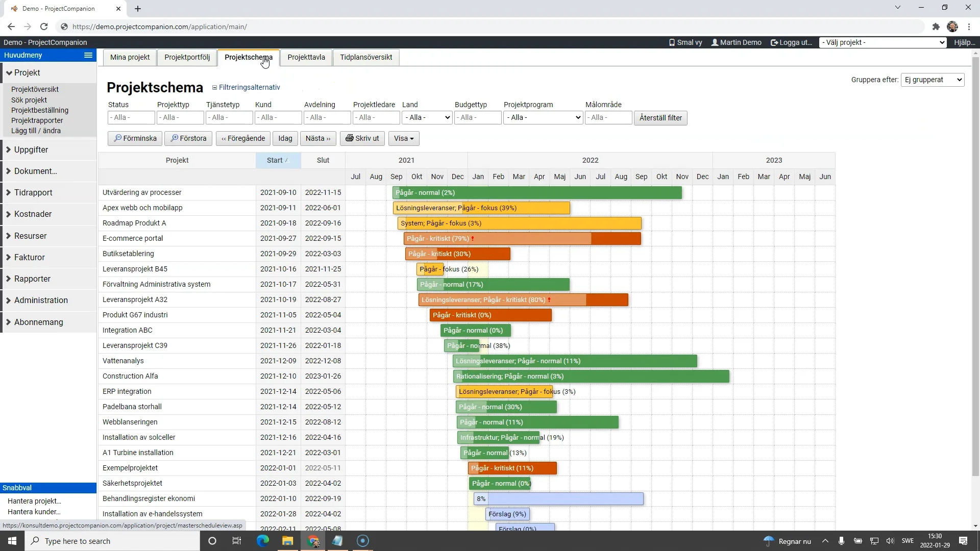
Task: Open the Visa dropdown button
Action: [x=404, y=138]
